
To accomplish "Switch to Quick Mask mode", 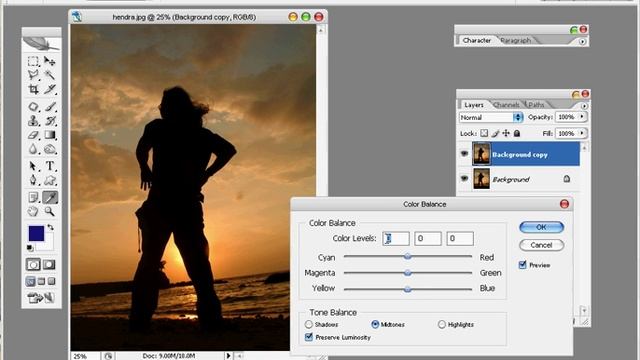I will coord(49,264).
